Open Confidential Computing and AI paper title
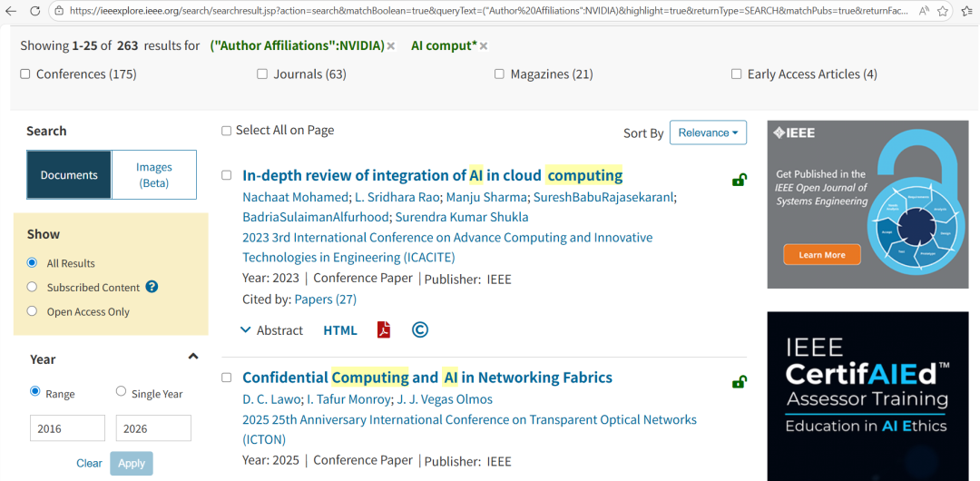 pyautogui.click(x=426, y=378)
